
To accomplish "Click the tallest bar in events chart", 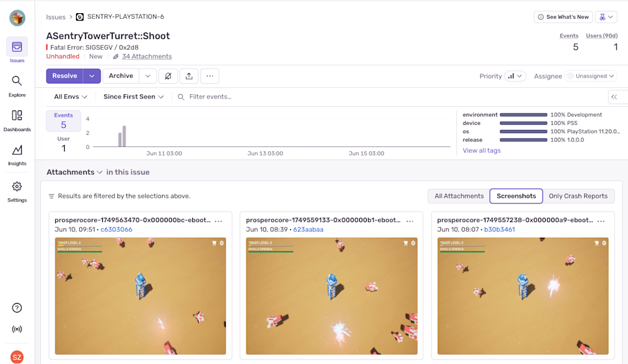I will [124, 136].
